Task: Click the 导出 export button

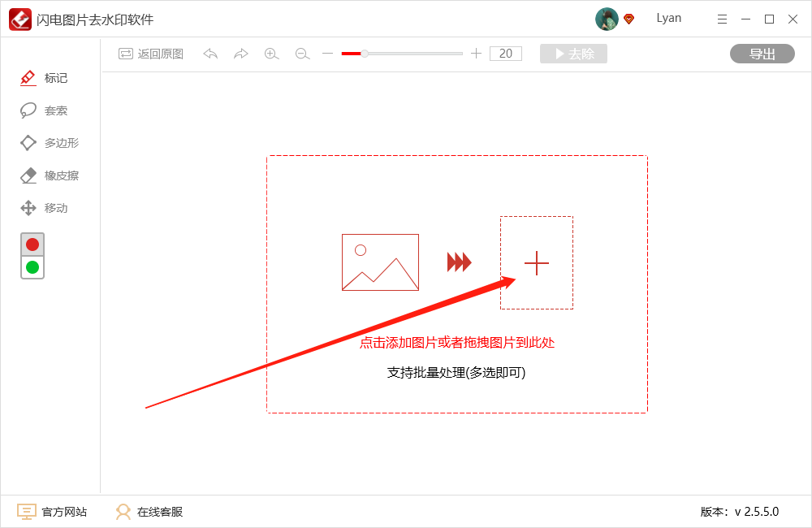Action: point(762,54)
